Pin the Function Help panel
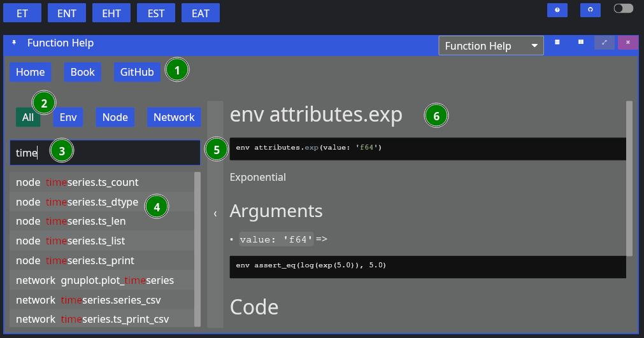644x338 pixels. [x=15, y=43]
